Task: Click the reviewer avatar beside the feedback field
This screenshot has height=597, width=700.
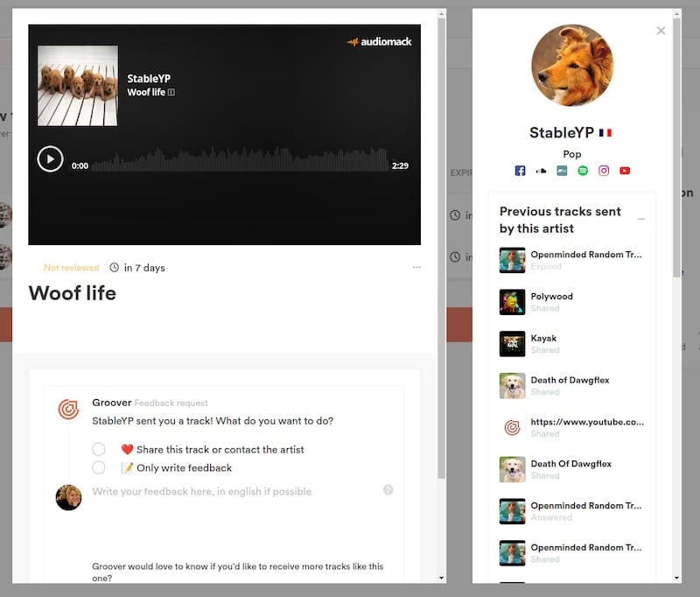Action: coord(69,497)
